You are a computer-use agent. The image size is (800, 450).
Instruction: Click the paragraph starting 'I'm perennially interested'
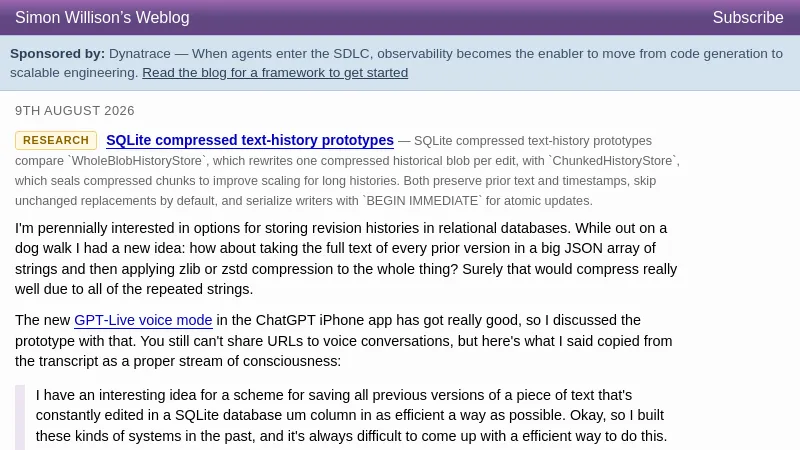[346, 258]
